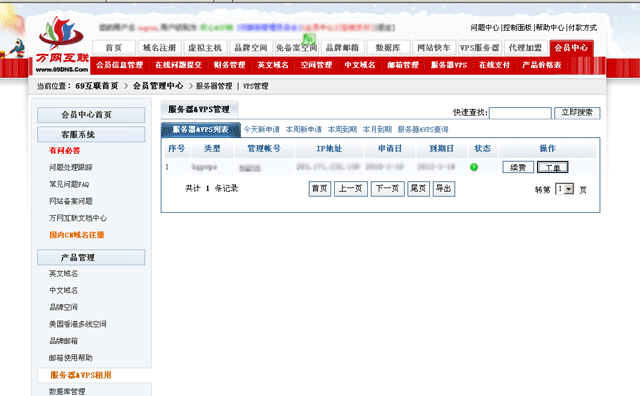Click 邮箱管理 in the red menu bar
This screenshot has height=396, width=640.
tap(403, 65)
